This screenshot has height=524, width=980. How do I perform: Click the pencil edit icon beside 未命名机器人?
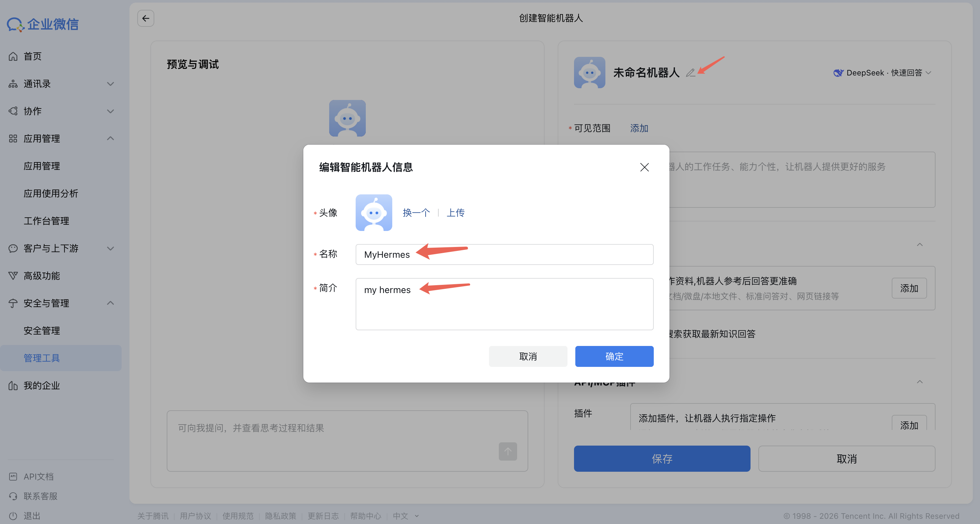coord(690,73)
